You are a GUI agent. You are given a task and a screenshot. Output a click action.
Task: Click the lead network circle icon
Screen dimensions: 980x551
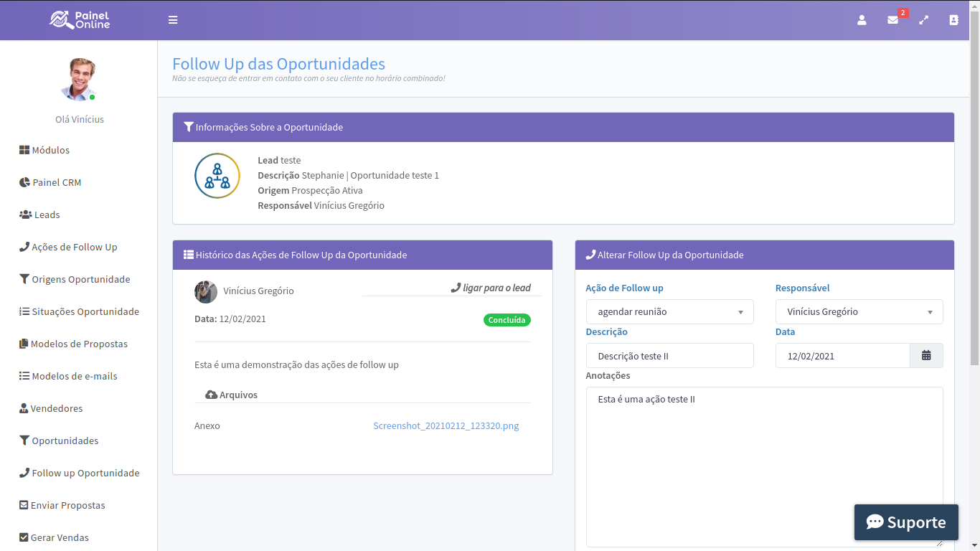click(217, 176)
